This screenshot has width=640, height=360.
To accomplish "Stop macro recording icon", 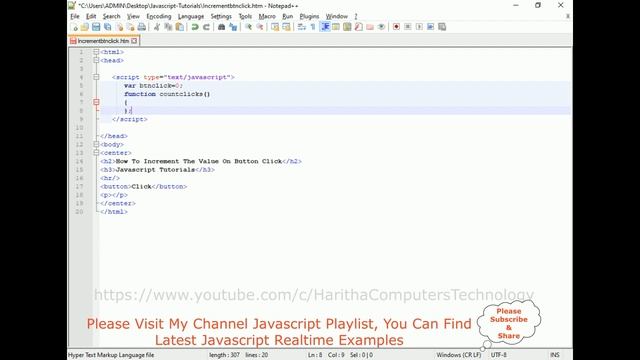I will 407,27.
